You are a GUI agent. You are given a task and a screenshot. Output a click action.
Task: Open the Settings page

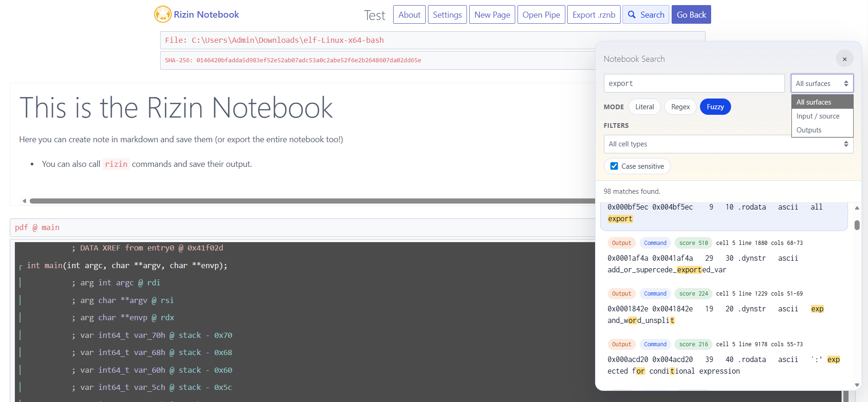447,15
